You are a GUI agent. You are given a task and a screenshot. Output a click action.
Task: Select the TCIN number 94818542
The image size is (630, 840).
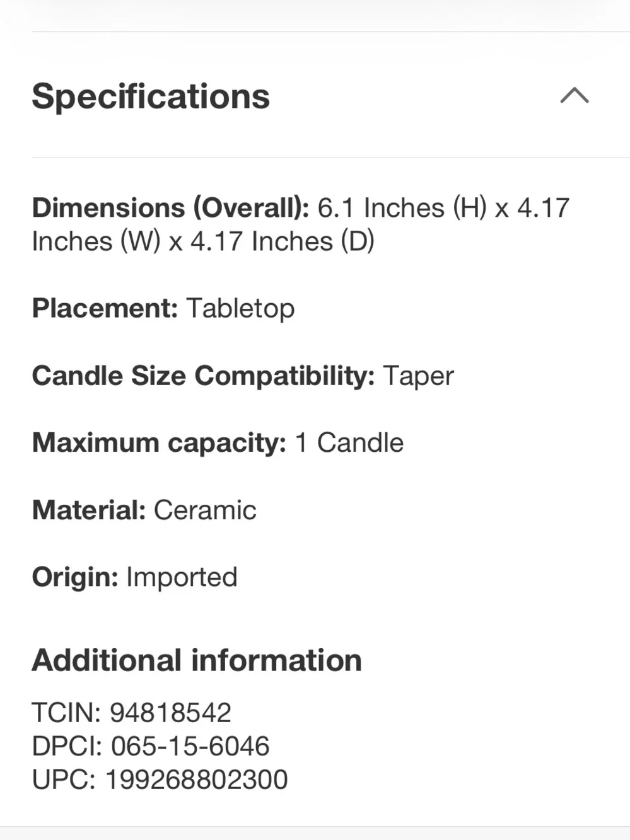(171, 713)
